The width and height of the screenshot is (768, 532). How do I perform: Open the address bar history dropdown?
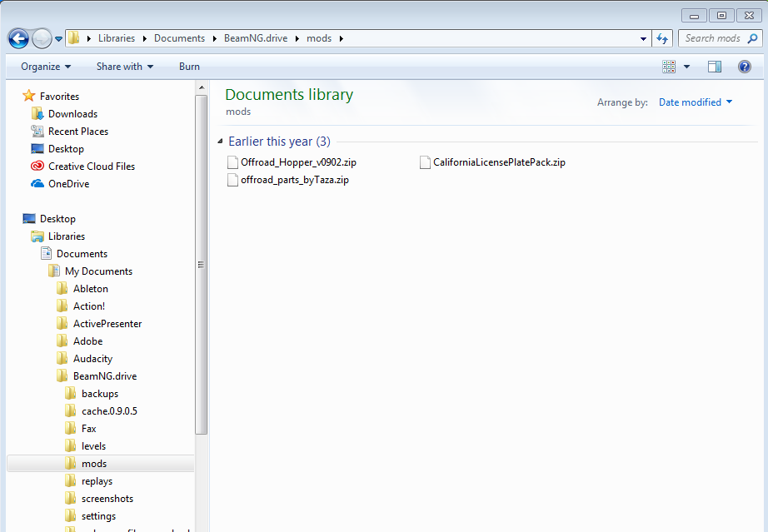point(643,38)
